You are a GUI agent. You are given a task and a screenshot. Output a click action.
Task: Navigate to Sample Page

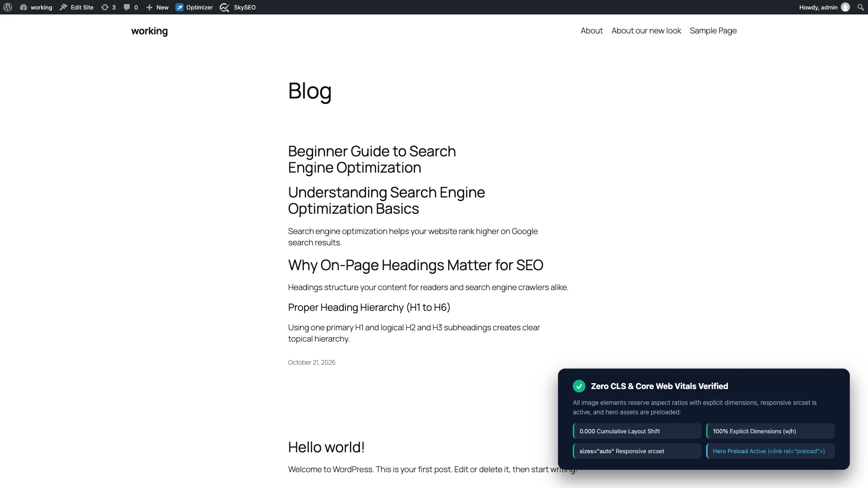[713, 31]
